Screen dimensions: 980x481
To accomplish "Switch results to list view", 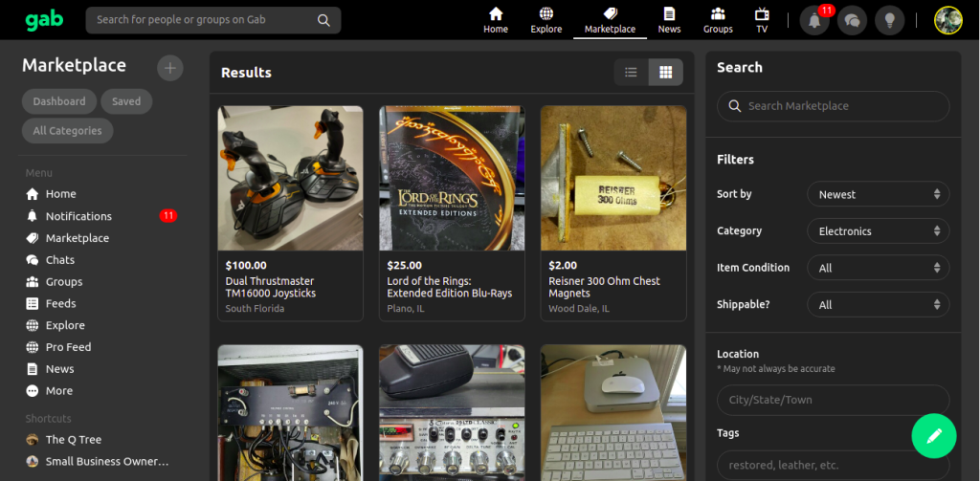I will point(632,73).
